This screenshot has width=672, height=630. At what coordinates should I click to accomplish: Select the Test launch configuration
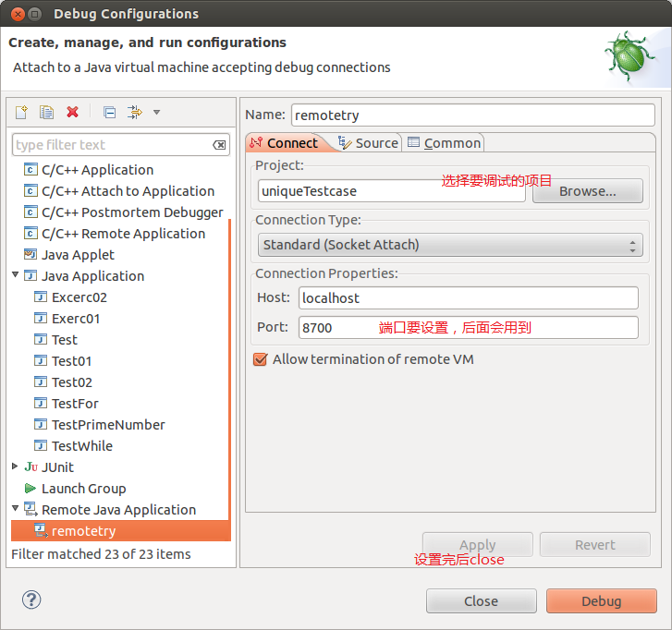[65, 340]
